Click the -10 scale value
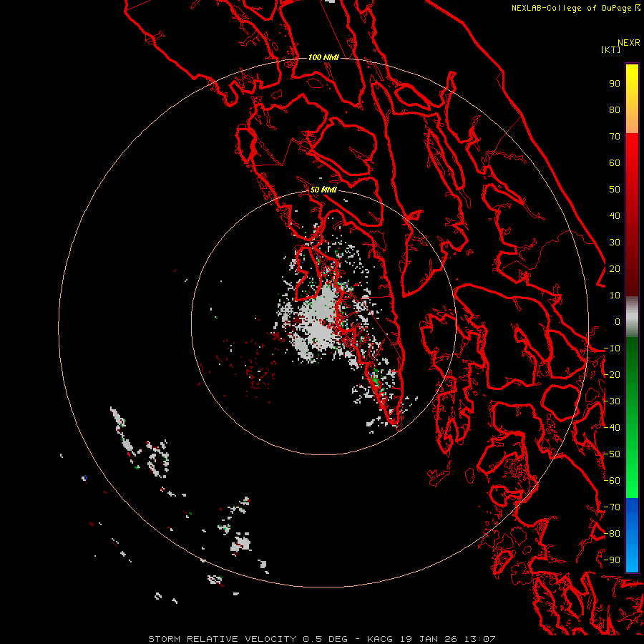Screen dimensions: 644x644 pyautogui.click(x=612, y=348)
